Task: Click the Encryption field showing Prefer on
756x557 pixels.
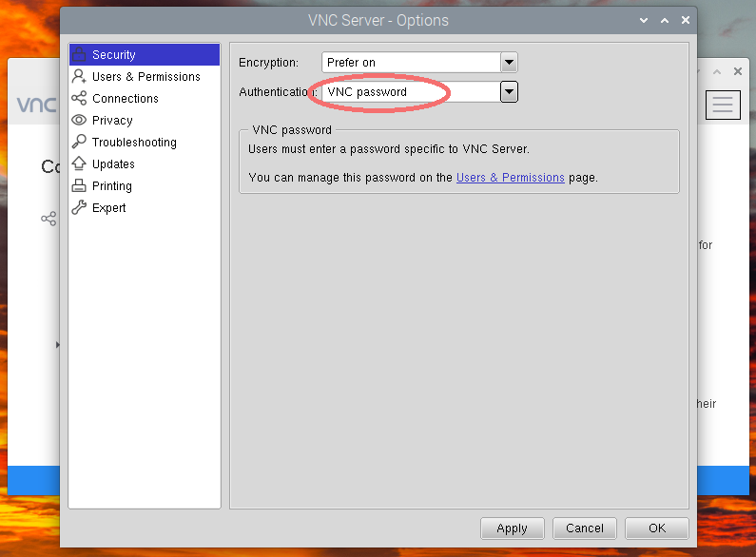Action: (411, 62)
